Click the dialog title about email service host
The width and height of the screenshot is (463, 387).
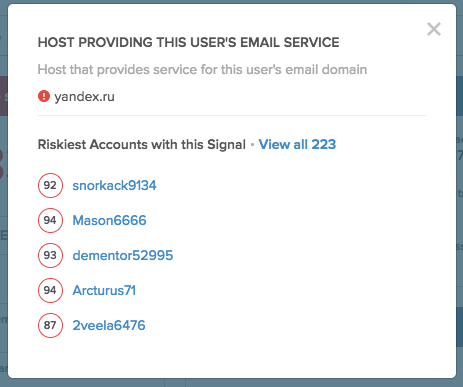(x=188, y=42)
